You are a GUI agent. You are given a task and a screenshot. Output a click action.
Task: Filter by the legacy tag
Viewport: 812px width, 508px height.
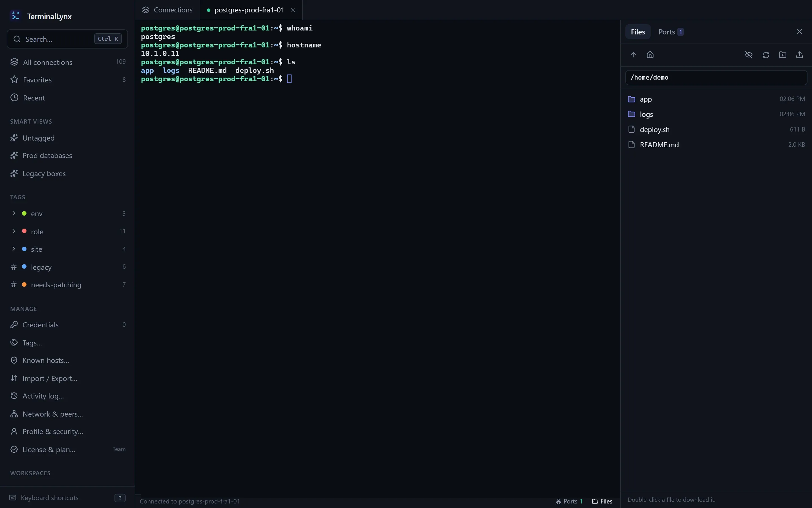(67, 267)
